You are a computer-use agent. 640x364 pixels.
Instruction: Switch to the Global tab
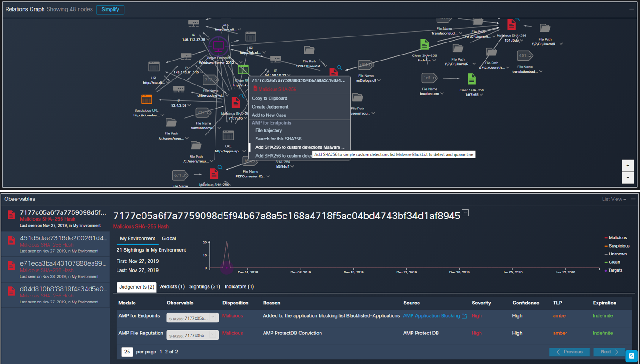pyautogui.click(x=169, y=238)
